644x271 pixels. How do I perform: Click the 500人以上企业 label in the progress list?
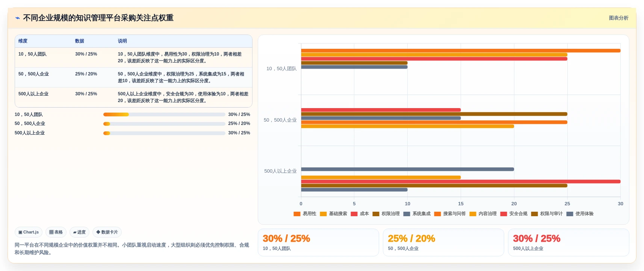pos(30,133)
